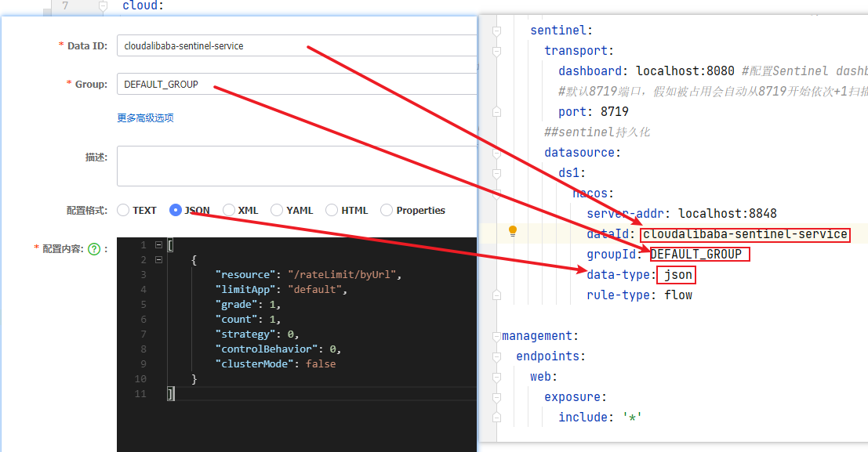
Task: Fold the management YAML block
Action: 496,336
